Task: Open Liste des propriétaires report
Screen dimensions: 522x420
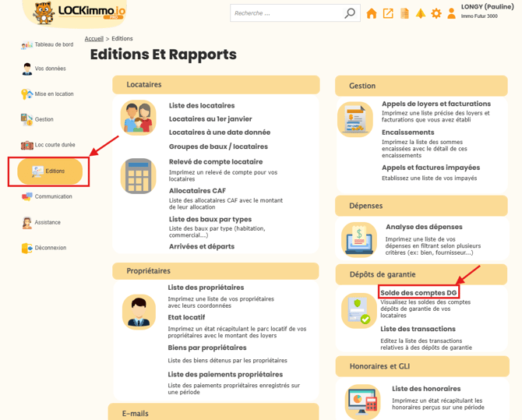Action: (x=206, y=288)
